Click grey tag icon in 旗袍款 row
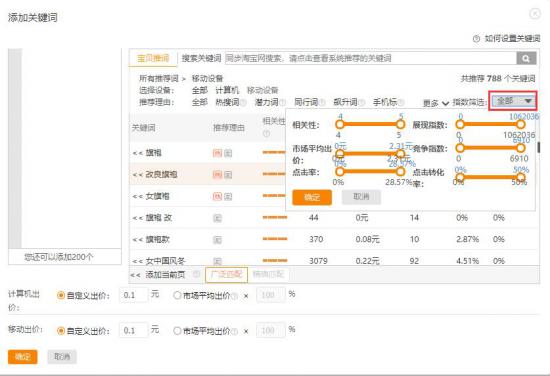Screen dimensions: 550x376 pyautogui.click(x=217, y=240)
